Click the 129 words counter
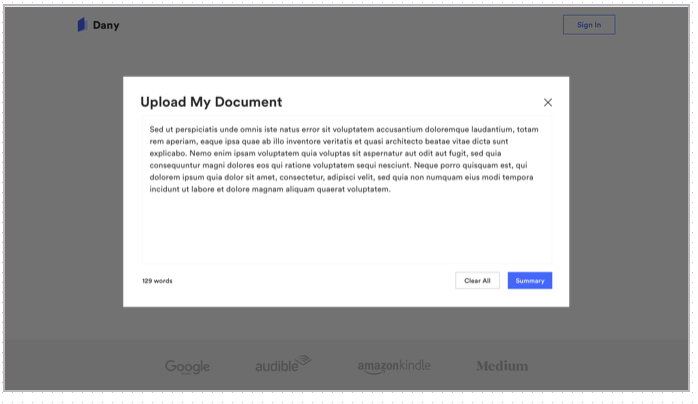The height and width of the screenshot is (404, 698). coord(157,281)
